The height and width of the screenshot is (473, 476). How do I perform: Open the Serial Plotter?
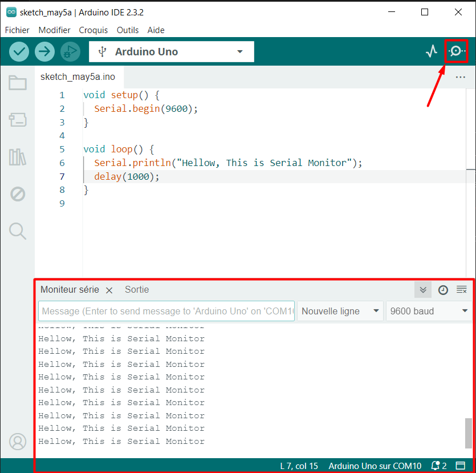point(432,51)
